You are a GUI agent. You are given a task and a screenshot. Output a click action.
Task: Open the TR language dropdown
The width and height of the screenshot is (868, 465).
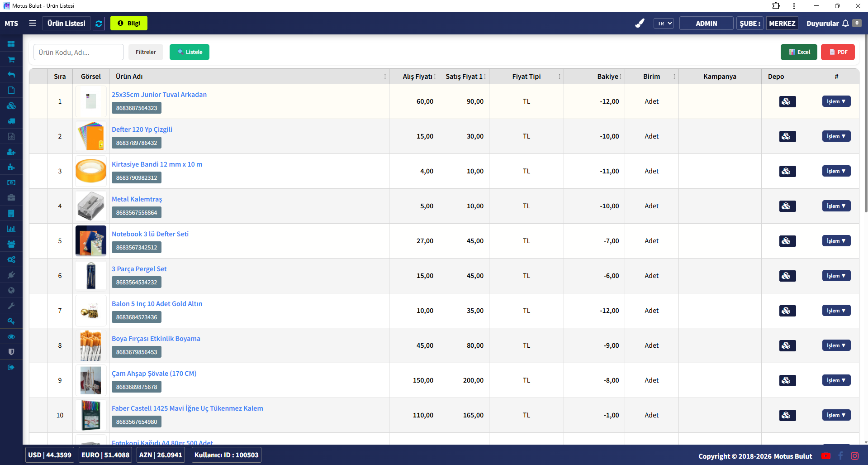(x=664, y=24)
